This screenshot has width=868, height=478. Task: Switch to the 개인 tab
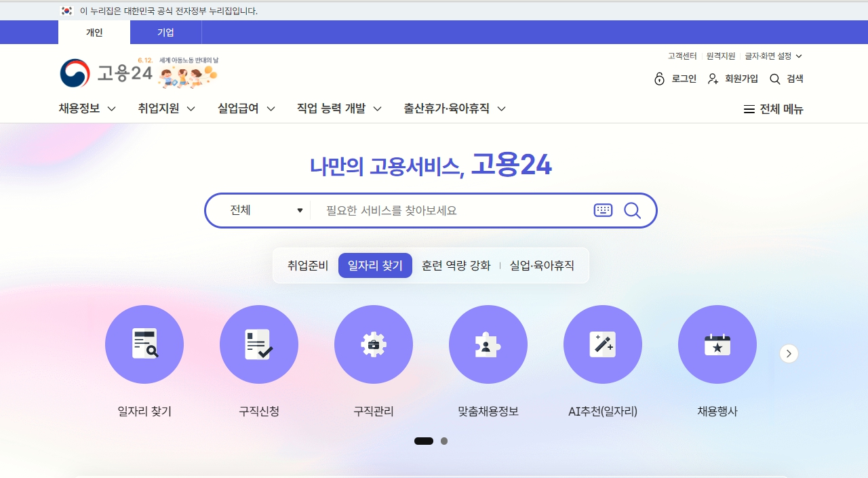point(94,33)
